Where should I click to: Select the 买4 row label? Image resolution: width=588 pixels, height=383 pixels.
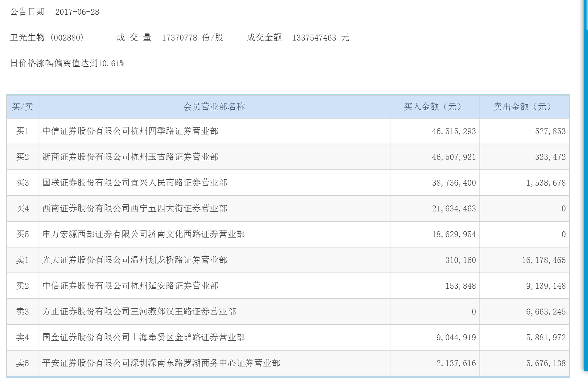23,208
